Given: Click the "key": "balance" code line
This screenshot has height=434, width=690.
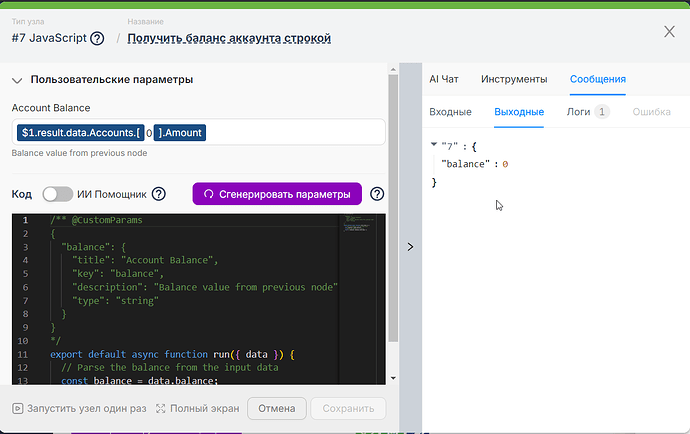Looking at the screenshot, I should pos(118,274).
